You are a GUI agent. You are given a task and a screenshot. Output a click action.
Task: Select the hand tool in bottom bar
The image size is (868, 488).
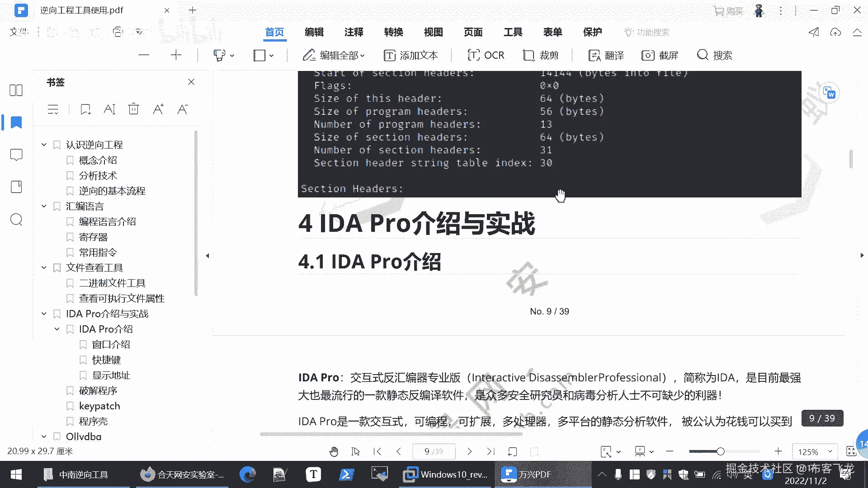point(334,451)
